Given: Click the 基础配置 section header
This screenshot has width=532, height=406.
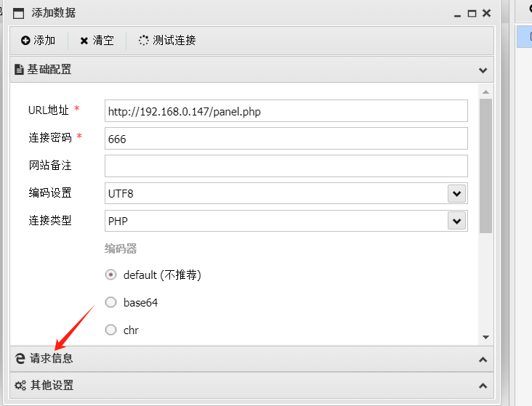Looking at the screenshot, I should [x=251, y=70].
